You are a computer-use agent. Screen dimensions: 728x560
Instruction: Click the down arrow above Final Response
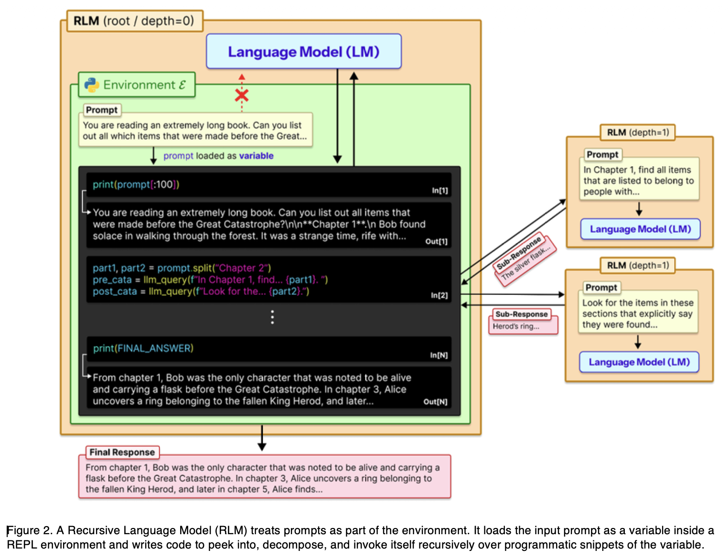[262, 438]
